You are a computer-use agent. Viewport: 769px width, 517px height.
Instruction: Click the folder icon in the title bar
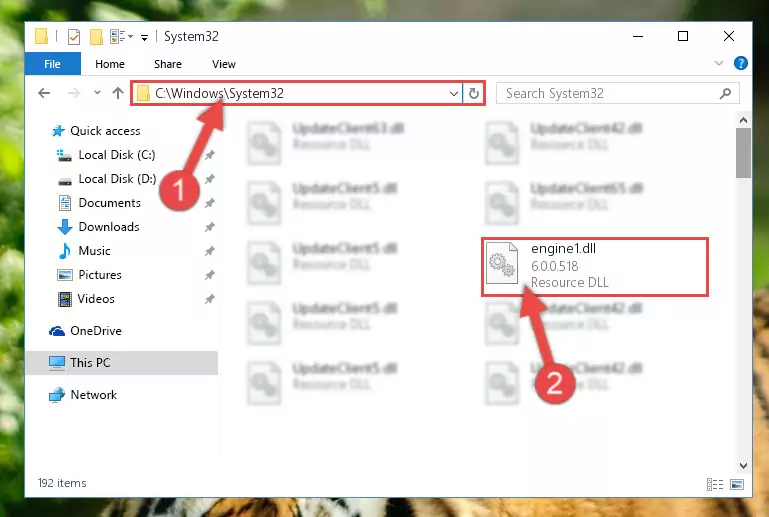tap(41, 37)
